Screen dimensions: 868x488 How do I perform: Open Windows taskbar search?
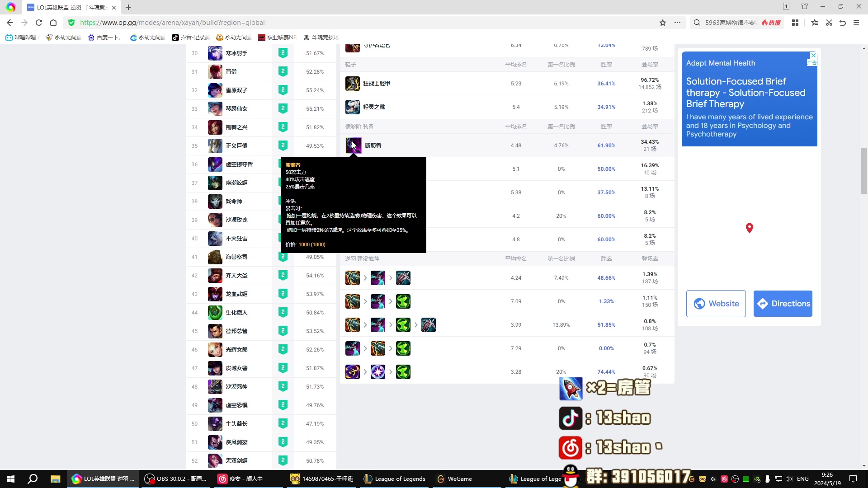[x=33, y=479]
